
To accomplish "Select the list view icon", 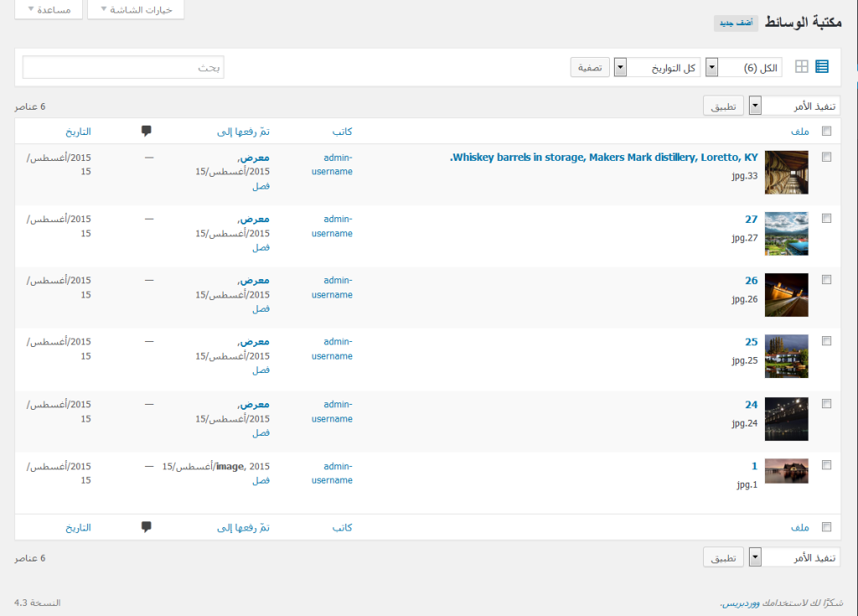I will click(820, 66).
